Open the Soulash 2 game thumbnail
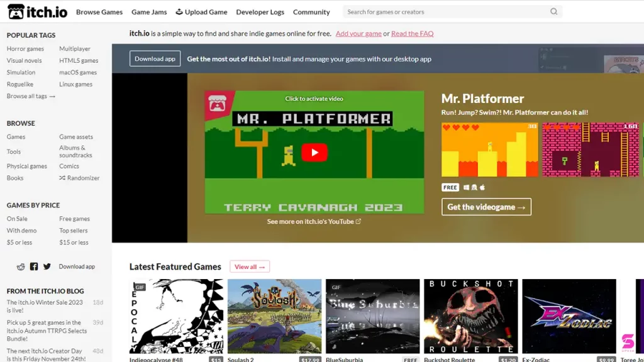Screen dimensions: 644x362 click(x=274, y=316)
